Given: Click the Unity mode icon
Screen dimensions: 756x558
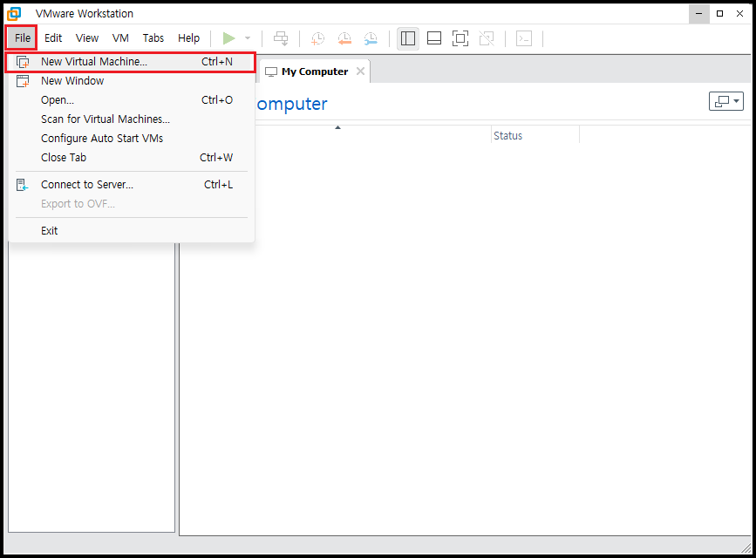Looking at the screenshot, I should tap(487, 38).
